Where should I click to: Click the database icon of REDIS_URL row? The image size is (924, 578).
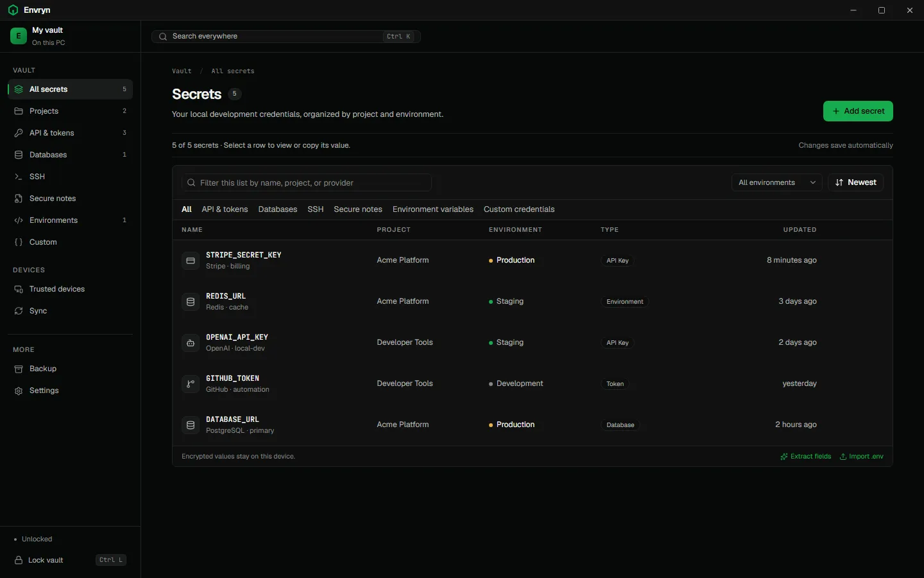point(191,301)
